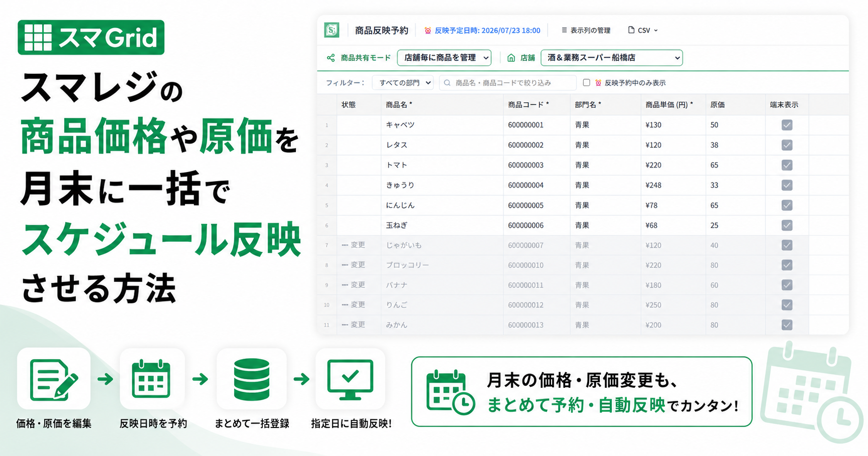
Task: Toggle 端末表示 checkbox for レタス
Action: click(787, 145)
